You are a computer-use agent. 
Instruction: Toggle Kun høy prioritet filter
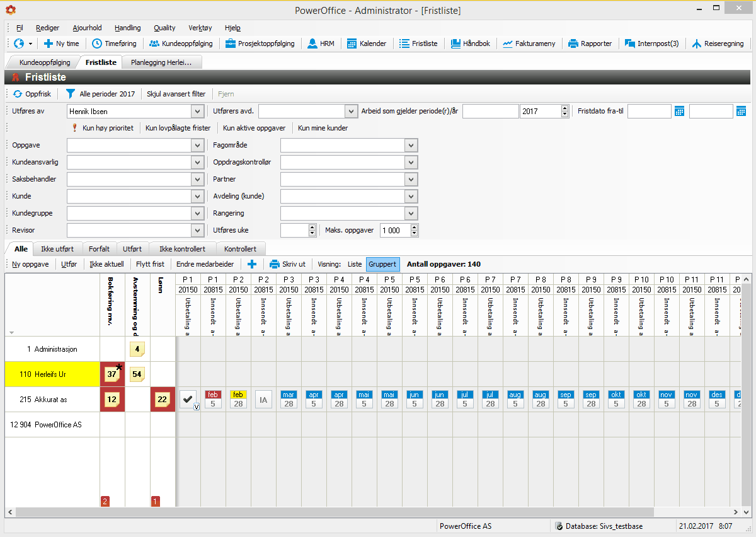click(103, 128)
